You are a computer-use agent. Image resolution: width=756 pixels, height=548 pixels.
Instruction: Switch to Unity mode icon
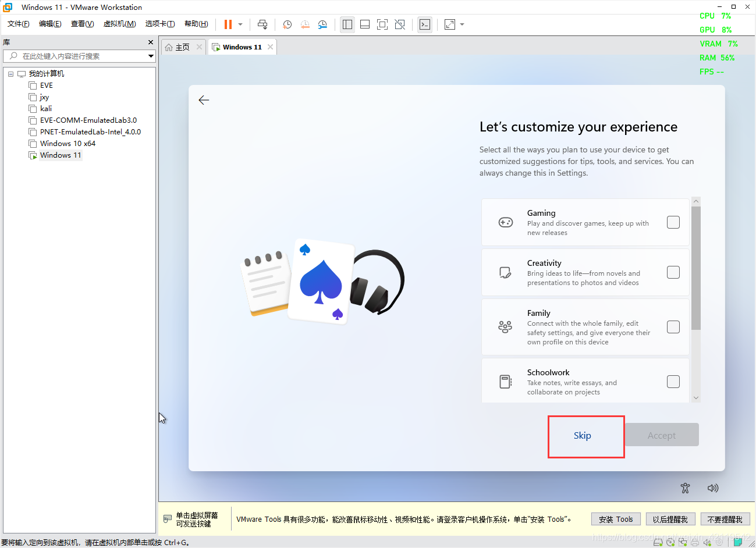tap(400, 24)
